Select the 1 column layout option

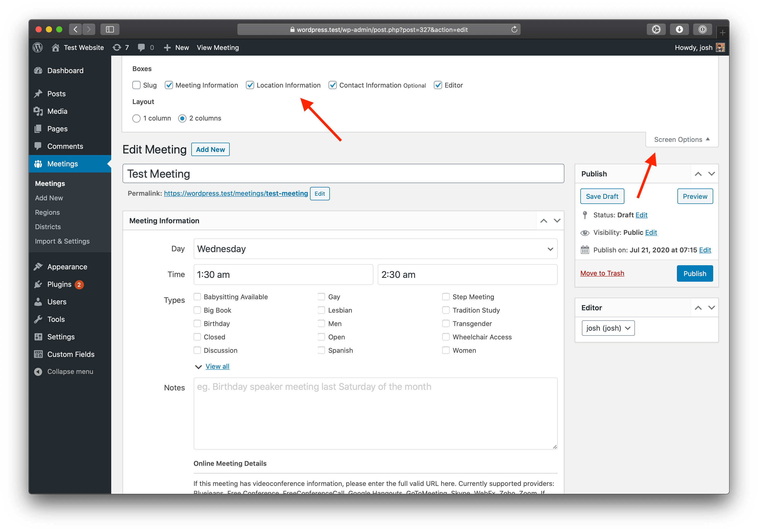(136, 118)
